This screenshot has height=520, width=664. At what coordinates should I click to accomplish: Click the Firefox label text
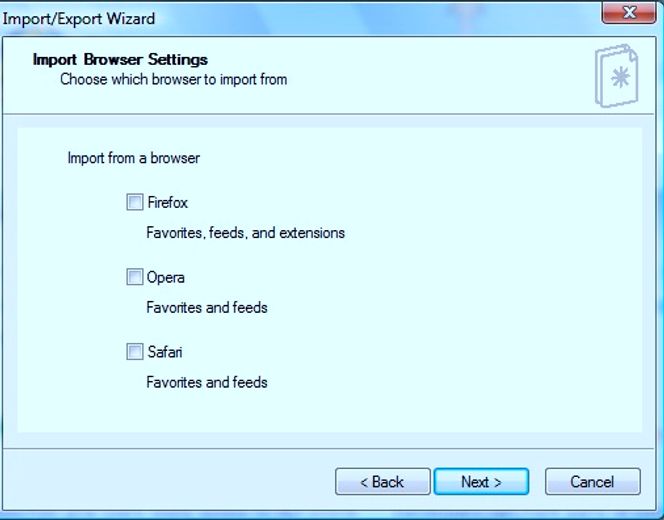click(167, 202)
